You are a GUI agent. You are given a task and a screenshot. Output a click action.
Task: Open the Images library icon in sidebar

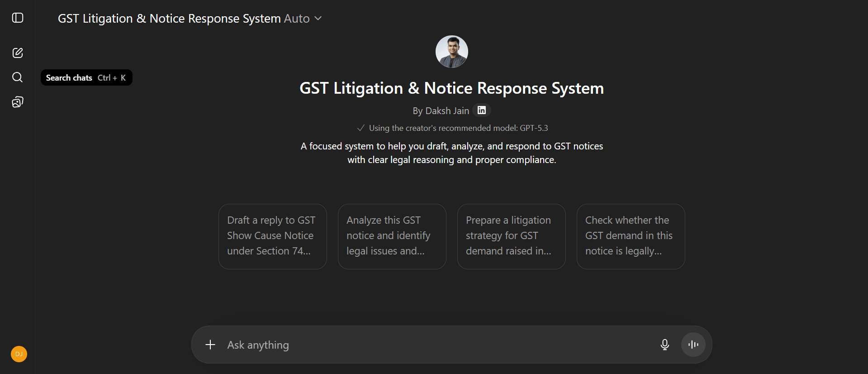18,102
